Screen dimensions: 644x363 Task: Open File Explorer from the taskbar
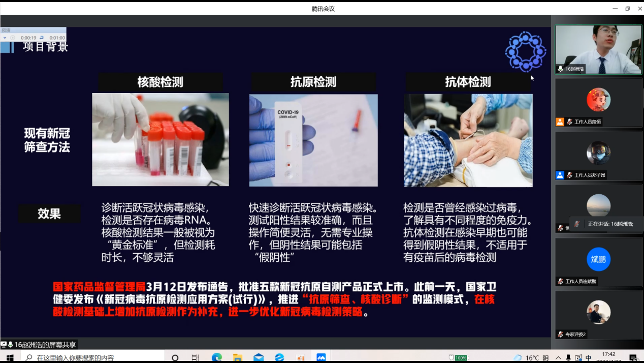(238, 358)
